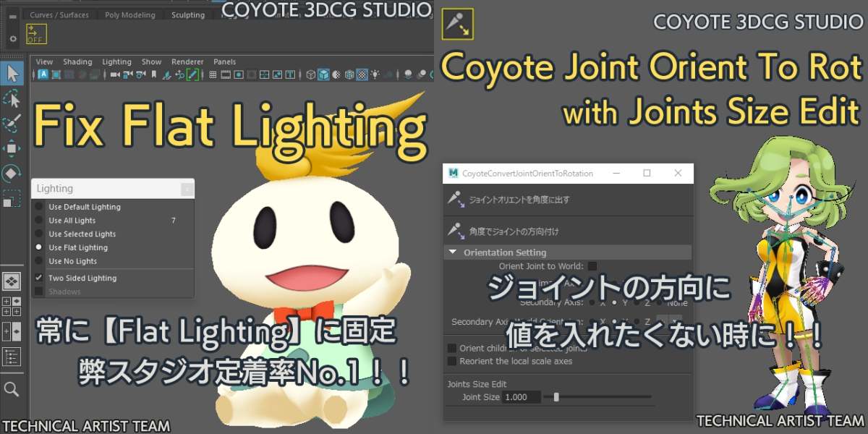
Task: Collapse the Orientation Setting section
Action: pyautogui.click(x=567, y=252)
